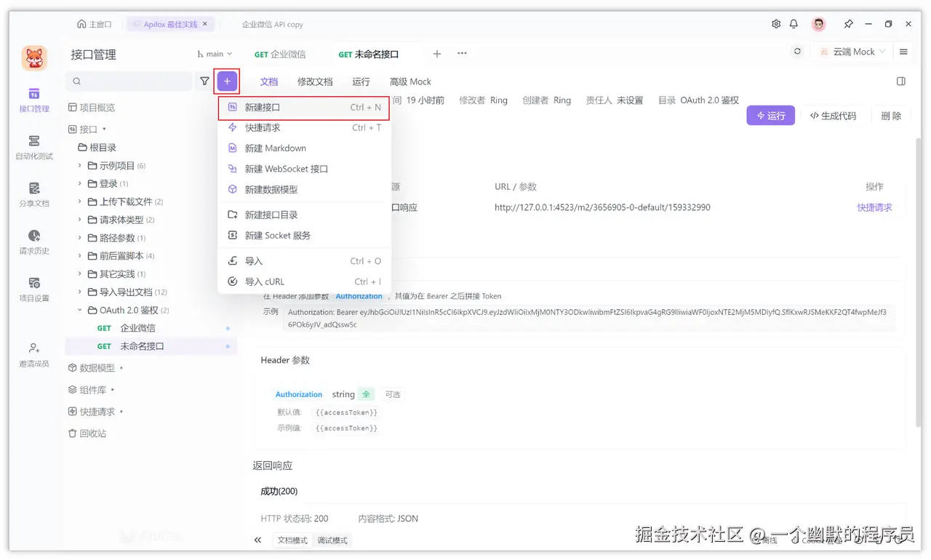Viewport: 931px width, 560px height.
Task: Select 新建接口目录 menu item
Action: 304,215
